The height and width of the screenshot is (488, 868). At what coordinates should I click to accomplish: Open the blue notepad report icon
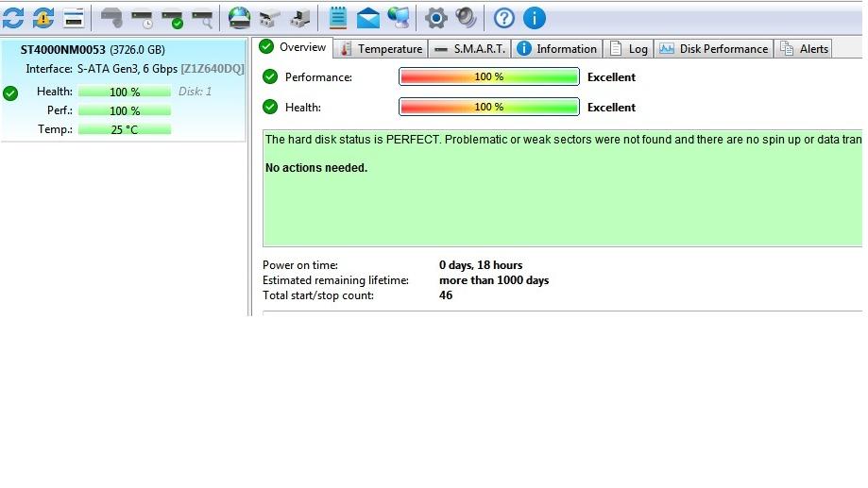point(338,18)
